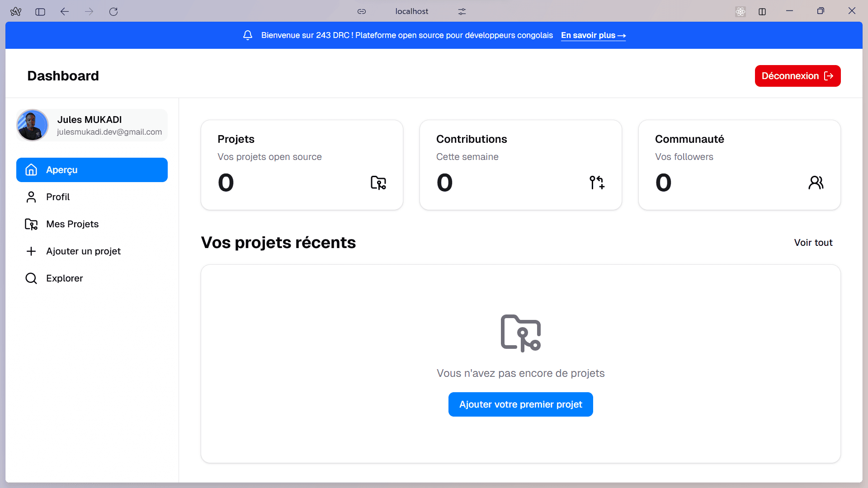Click the users icon in Communauté card
This screenshot has height=488, width=868.
click(816, 183)
